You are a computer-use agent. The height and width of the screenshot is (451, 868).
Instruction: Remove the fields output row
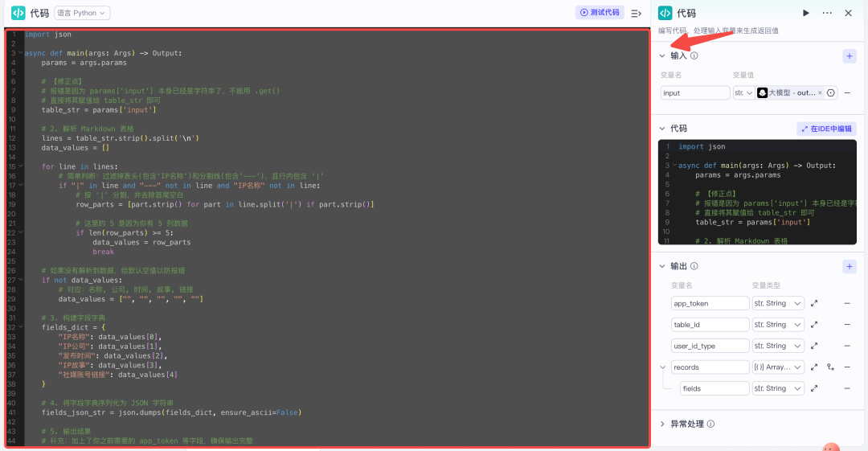847,388
